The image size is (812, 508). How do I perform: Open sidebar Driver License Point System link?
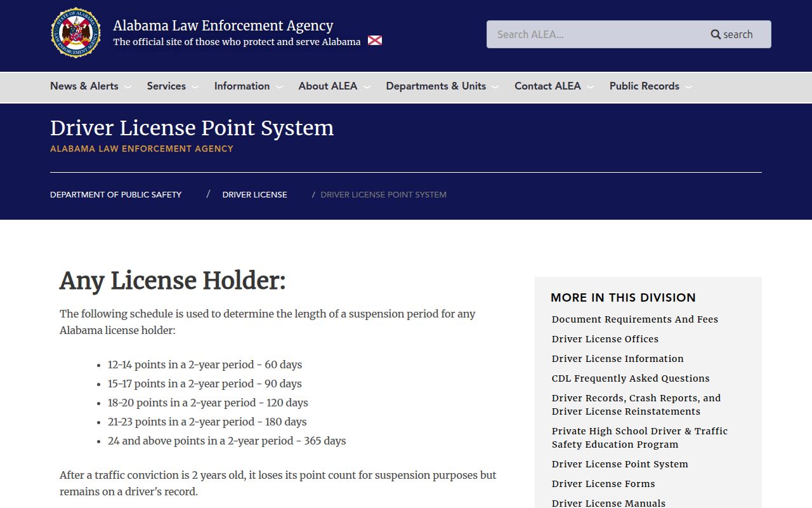(x=620, y=464)
